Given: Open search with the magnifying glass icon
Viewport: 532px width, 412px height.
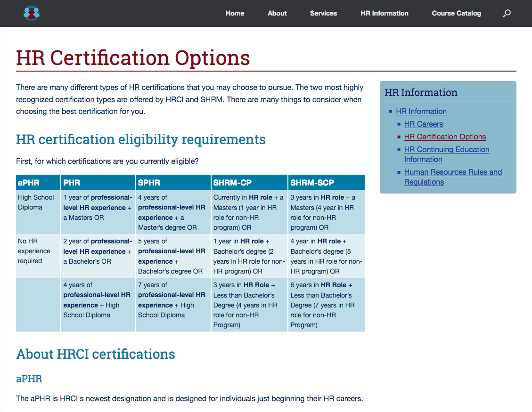Looking at the screenshot, I should click(x=507, y=14).
